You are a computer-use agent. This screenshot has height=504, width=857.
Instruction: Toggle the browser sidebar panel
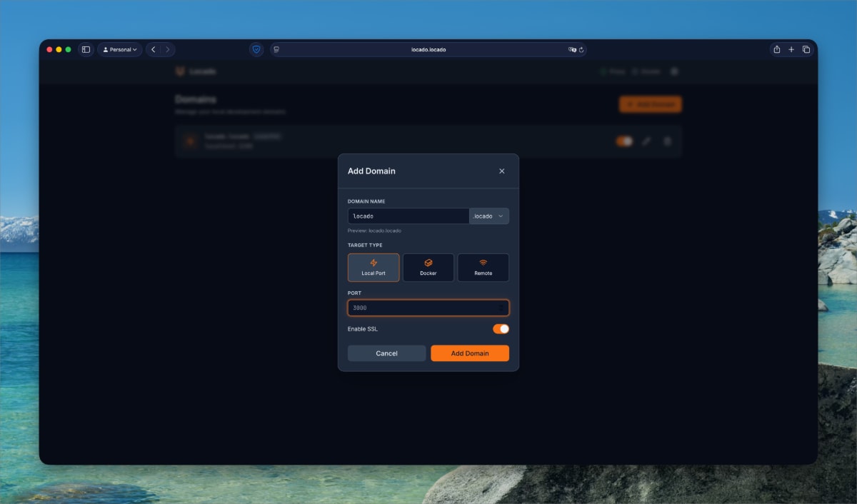click(86, 49)
